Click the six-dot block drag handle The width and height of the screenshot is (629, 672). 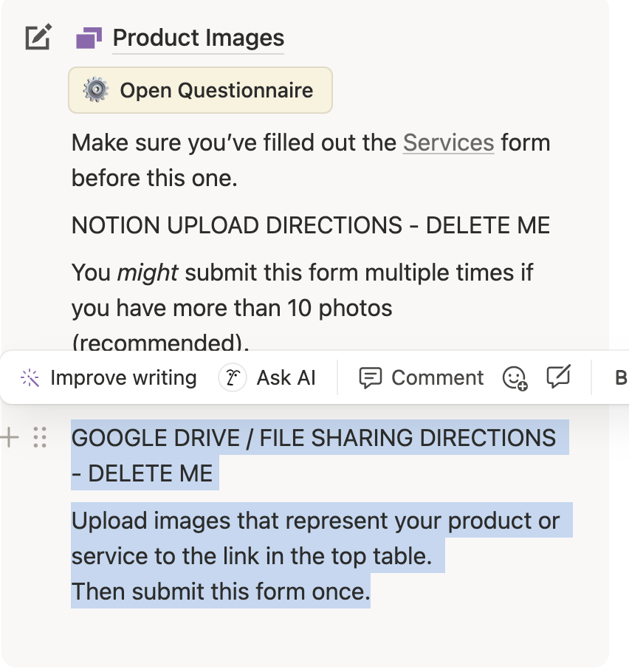pos(40,438)
